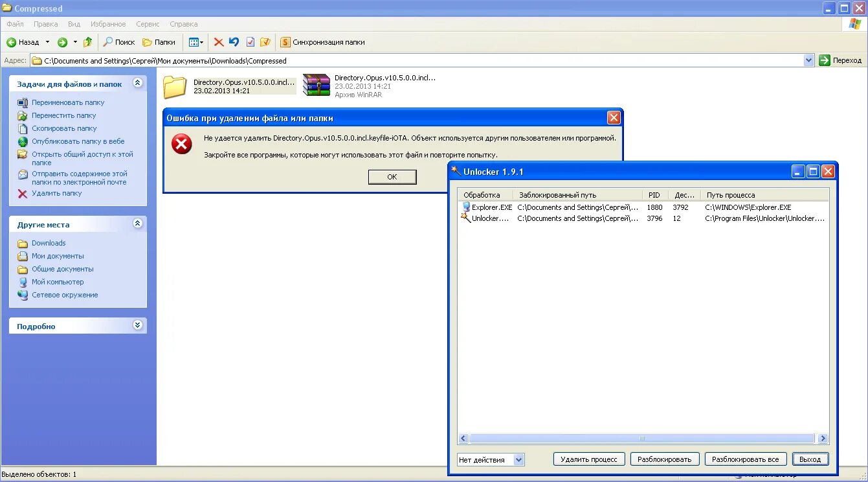
Task: Open the Поиск search pane
Action: point(119,42)
